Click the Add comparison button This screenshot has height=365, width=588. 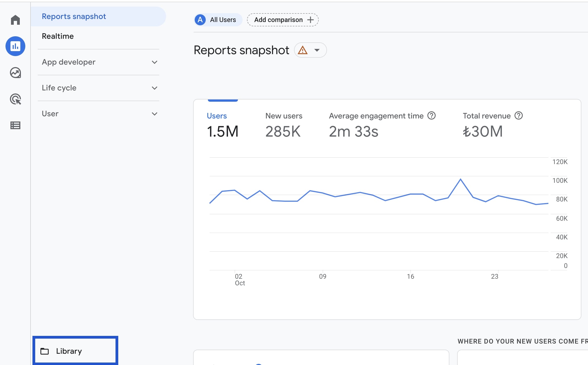[x=283, y=20]
